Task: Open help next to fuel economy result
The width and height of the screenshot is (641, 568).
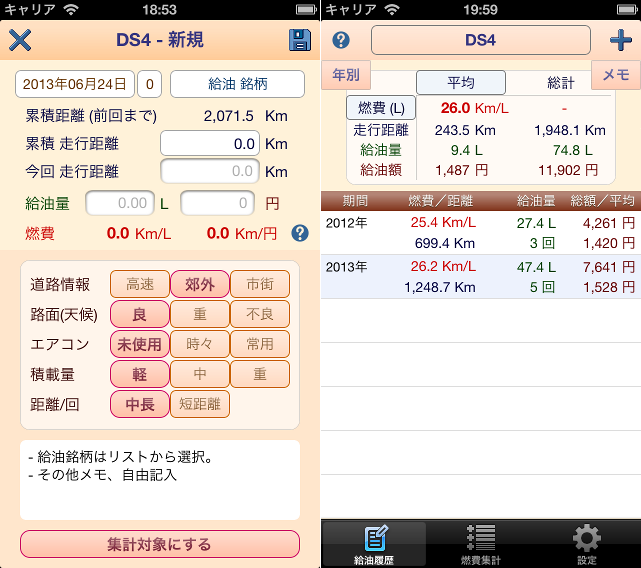Action: pos(299,233)
